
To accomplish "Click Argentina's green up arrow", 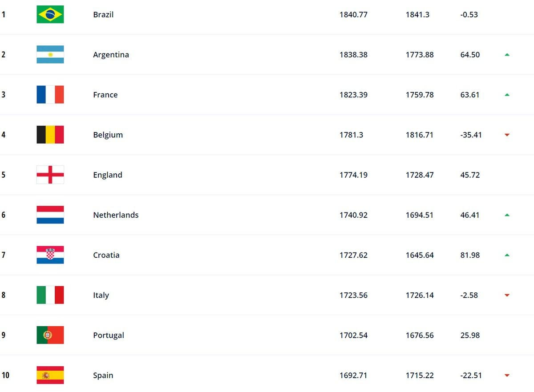I will [x=507, y=55].
